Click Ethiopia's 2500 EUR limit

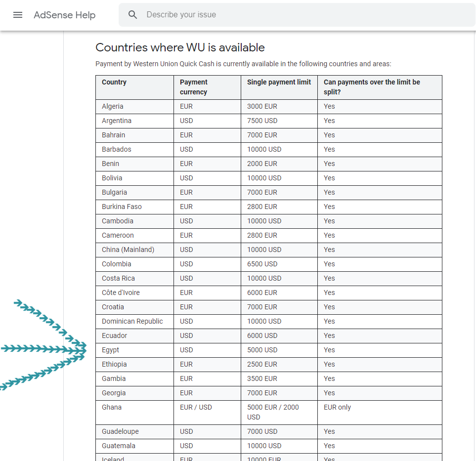pos(279,364)
